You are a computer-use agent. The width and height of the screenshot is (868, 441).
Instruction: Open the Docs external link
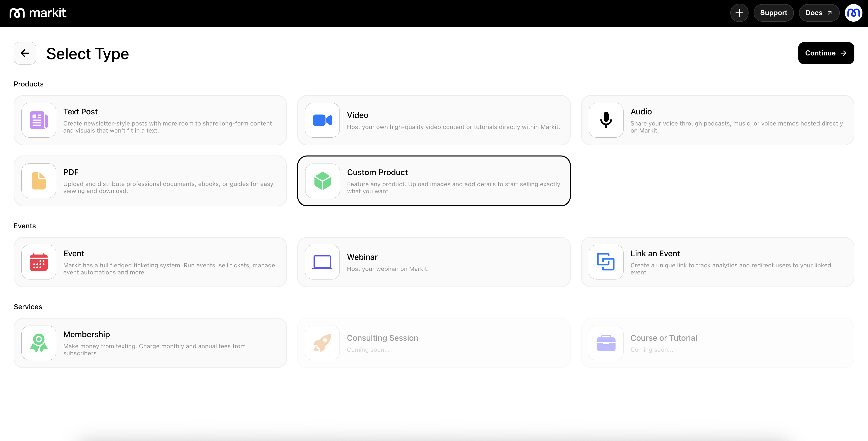[818, 13]
